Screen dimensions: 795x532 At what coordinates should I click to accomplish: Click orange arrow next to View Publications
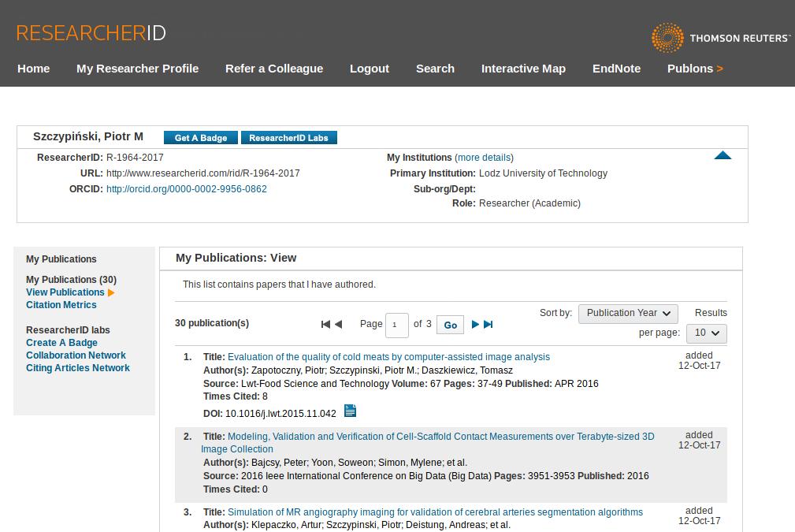tap(111, 292)
